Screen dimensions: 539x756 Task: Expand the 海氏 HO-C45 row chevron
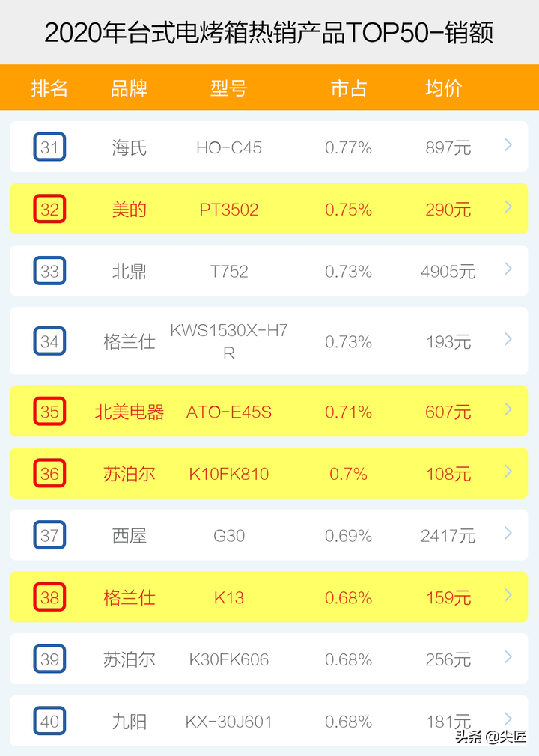(508, 144)
